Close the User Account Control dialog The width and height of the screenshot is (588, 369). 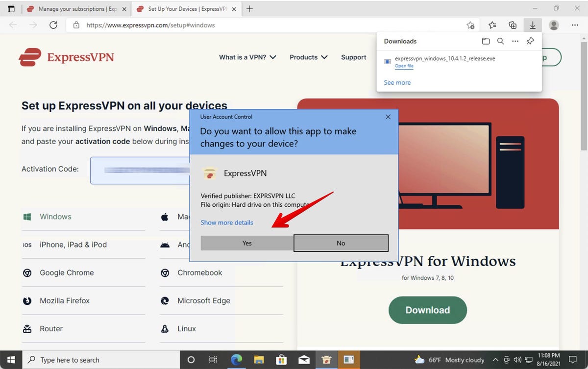(x=388, y=117)
